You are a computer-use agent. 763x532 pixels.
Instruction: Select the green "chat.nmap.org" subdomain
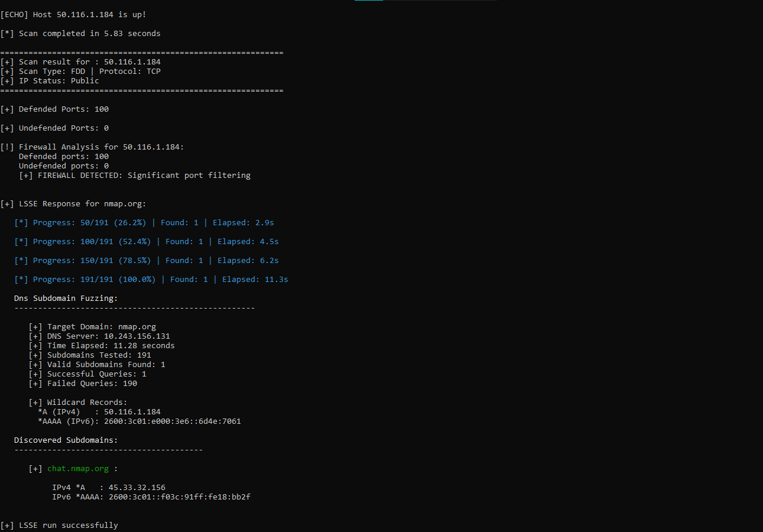coord(78,468)
